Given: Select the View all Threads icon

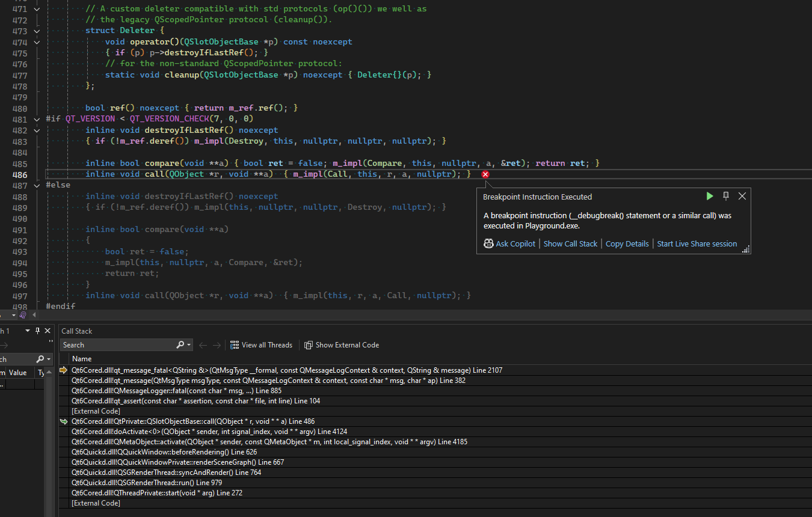Looking at the screenshot, I should pyautogui.click(x=235, y=344).
